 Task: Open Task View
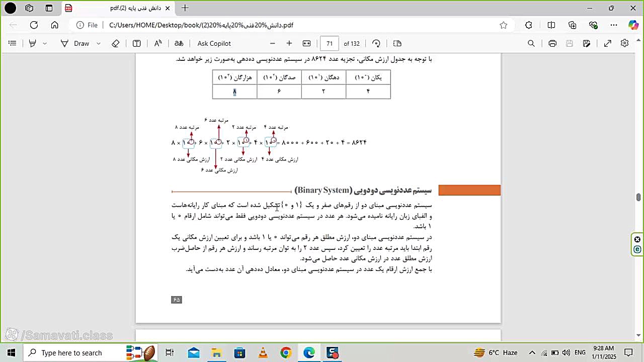click(x=170, y=353)
